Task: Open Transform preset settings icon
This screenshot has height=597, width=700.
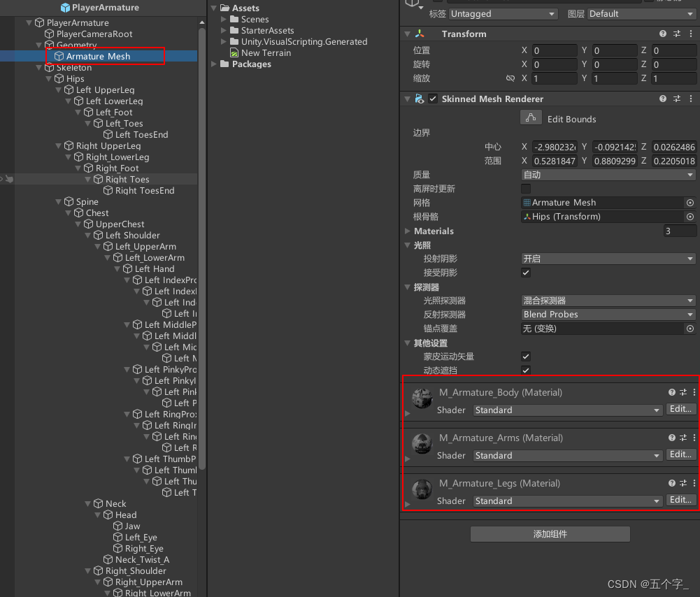Action: [x=677, y=34]
